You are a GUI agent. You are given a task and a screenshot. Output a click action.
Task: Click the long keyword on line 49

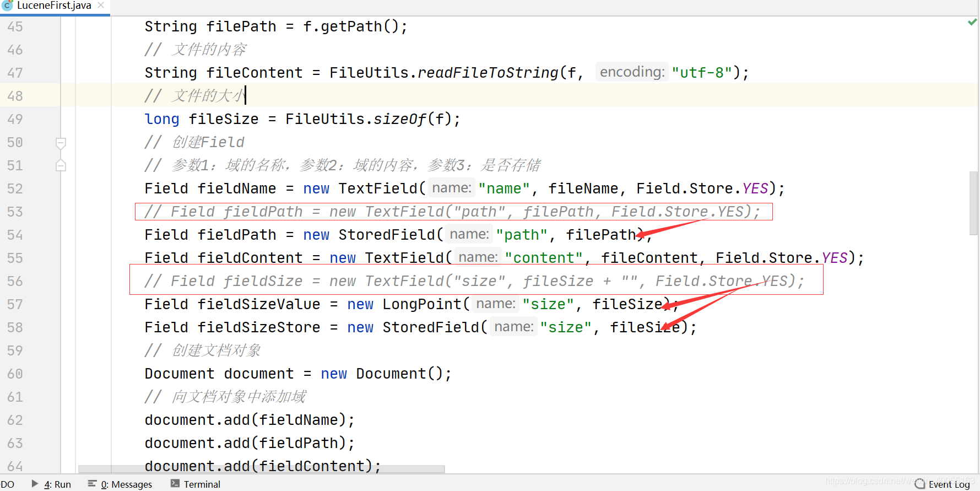[162, 119]
